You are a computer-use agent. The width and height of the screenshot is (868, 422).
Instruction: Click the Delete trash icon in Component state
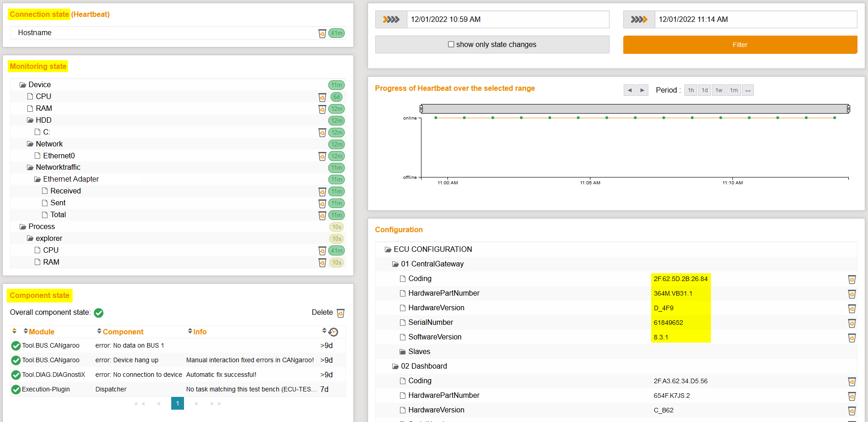pos(340,313)
